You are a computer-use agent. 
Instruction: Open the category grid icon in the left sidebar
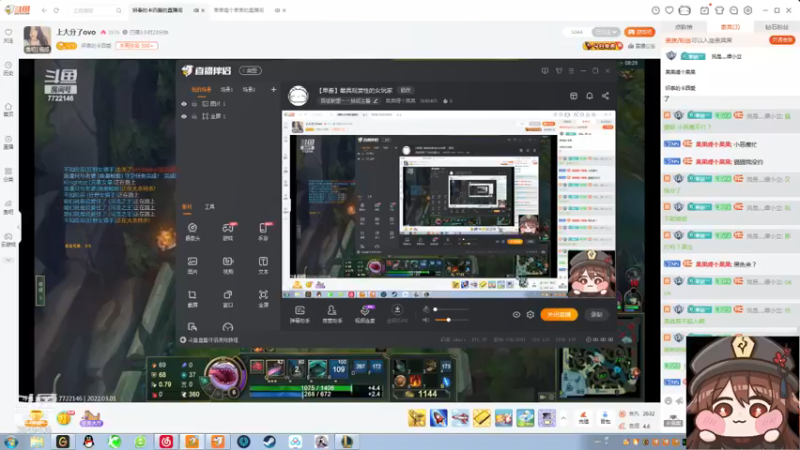[8, 171]
